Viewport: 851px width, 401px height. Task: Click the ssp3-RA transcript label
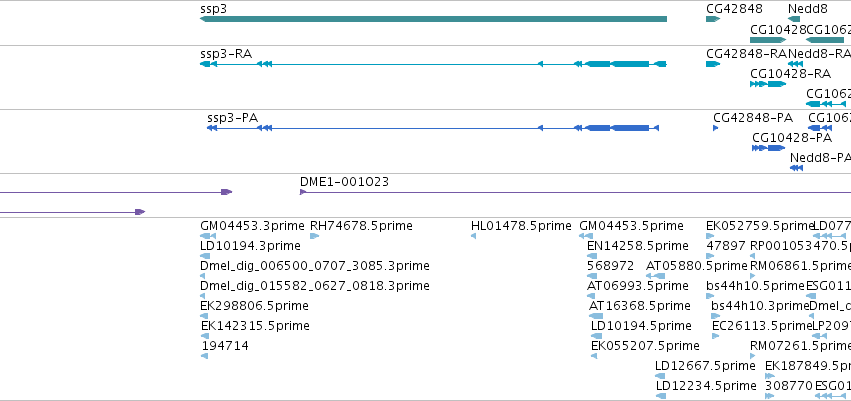click(226, 54)
